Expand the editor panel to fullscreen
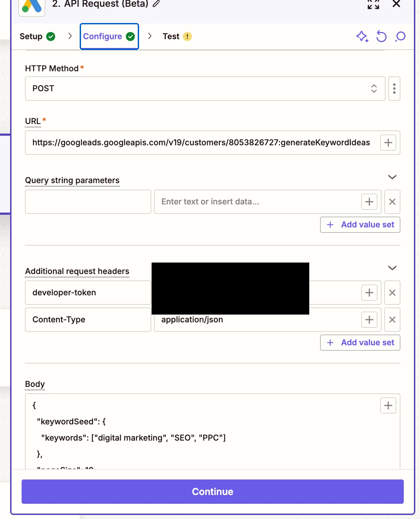Image resolution: width=420 pixels, height=519 pixels. (373, 4)
